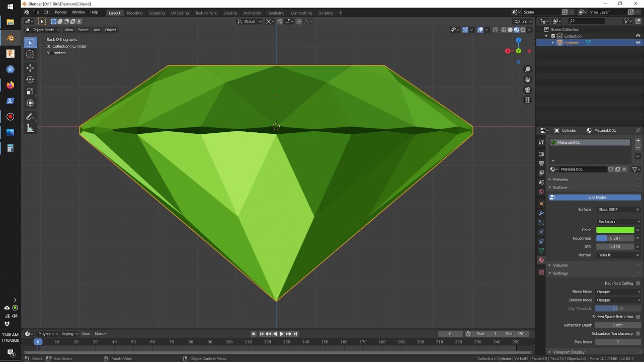
Task: Choose the Select Box tool
Action: coord(30,43)
